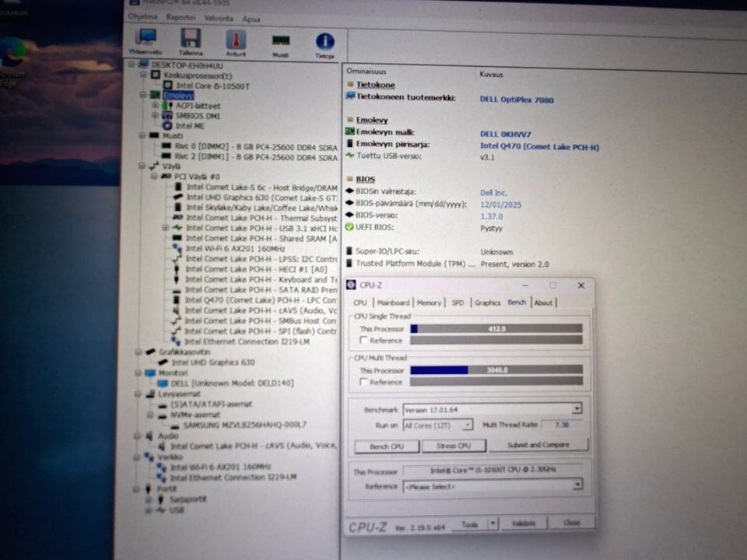747x560 pixels.
Task: Switch to the Graphics tab
Action: tap(487, 303)
